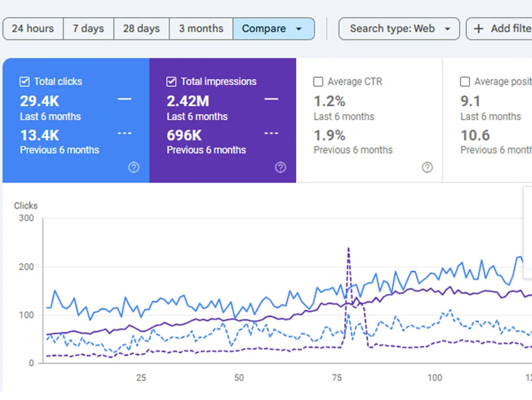The image size is (532, 400).
Task: Open help icon on Average CTR card
Action: point(427,168)
